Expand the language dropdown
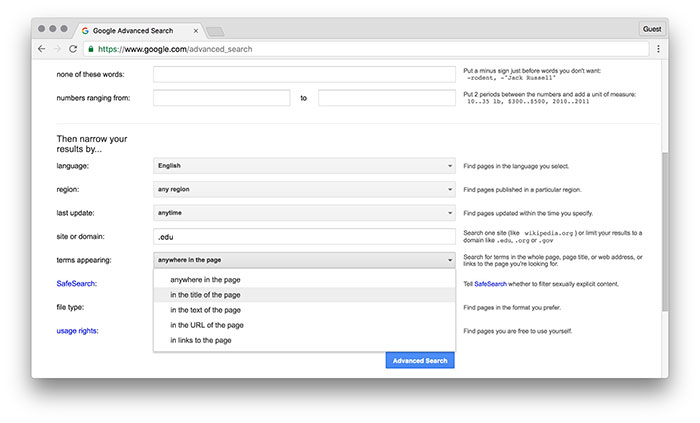 pos(304,165)
